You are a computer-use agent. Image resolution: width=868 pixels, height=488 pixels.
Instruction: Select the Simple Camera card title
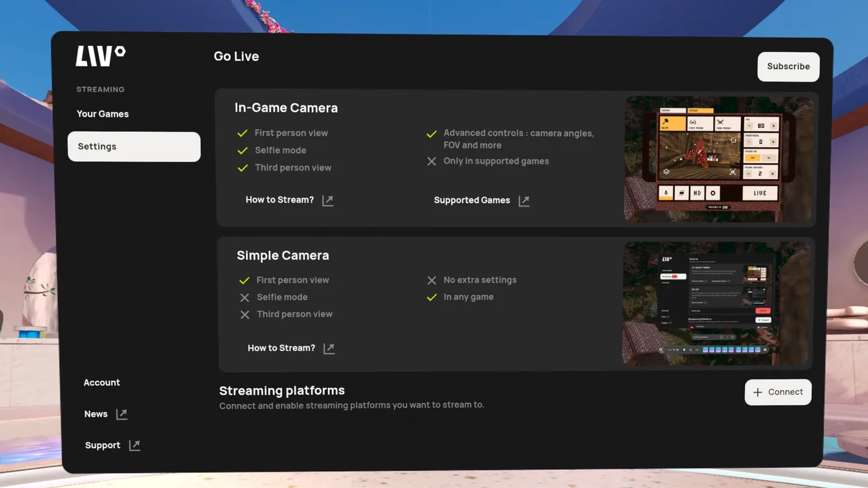(x=283, y=255)
